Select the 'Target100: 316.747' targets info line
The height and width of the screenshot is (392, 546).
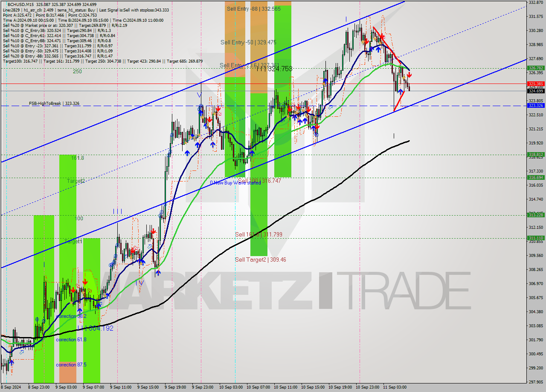coord(103,61)
